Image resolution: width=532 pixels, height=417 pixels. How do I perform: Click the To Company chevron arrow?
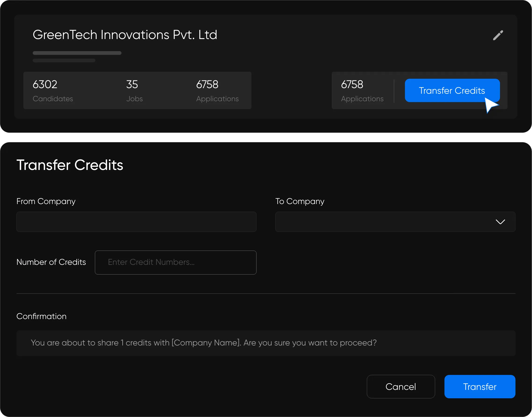[x=500, y=222]
